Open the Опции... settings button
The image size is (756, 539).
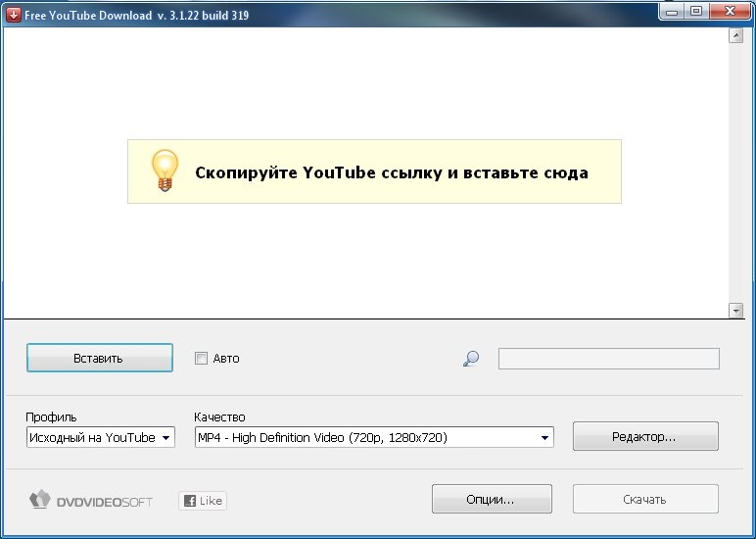[492, 500]
